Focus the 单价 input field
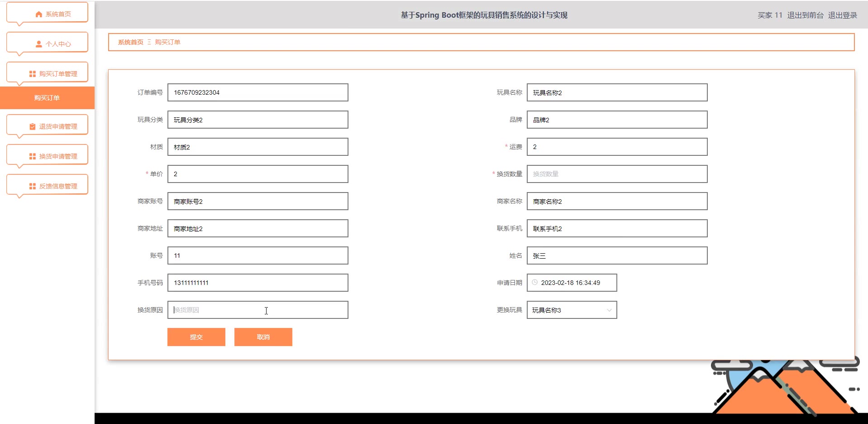The width and height of the screenshot is (868, 424). click(258, 174)
